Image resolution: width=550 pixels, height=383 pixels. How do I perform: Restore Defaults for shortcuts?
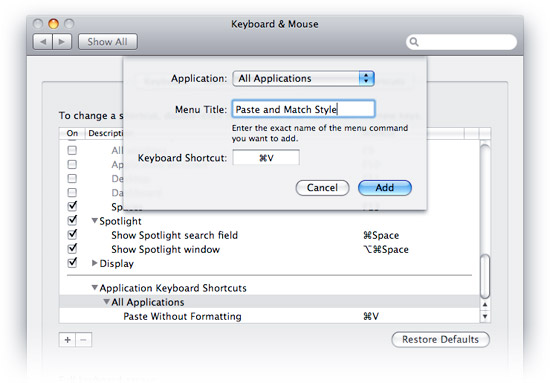coord(440,340)
